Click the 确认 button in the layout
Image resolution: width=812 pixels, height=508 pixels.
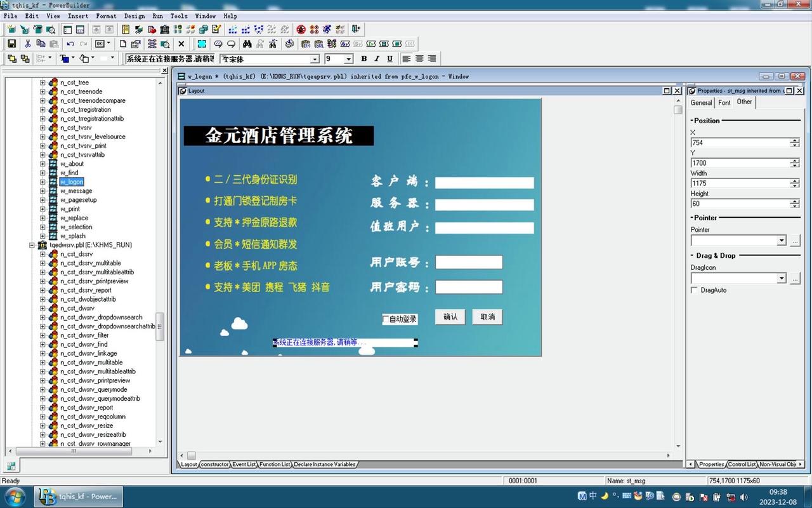tap(450, 317)
